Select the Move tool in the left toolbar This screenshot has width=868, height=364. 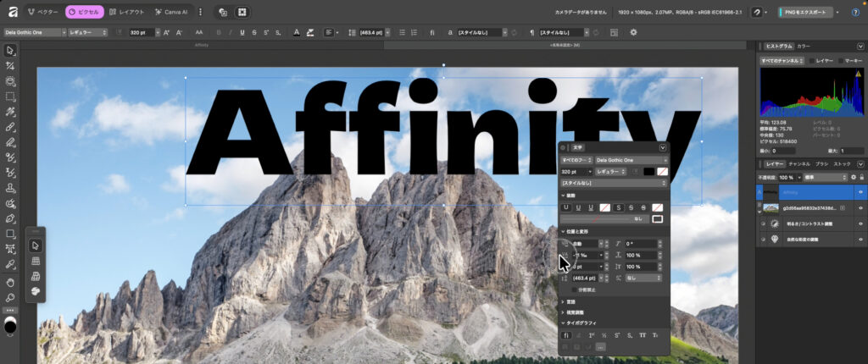10,51
